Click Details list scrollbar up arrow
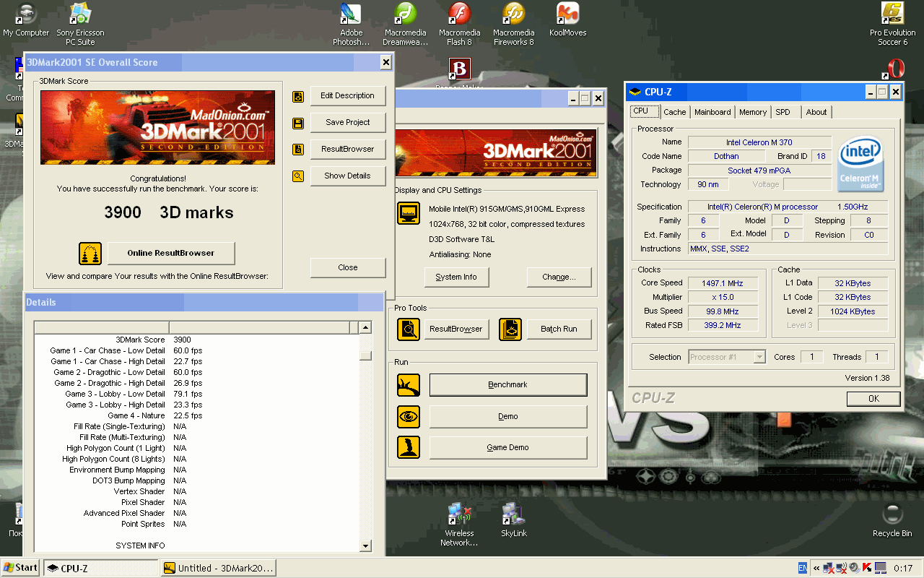The width and height of the screenshot is (924, 578). click(365, 328)
